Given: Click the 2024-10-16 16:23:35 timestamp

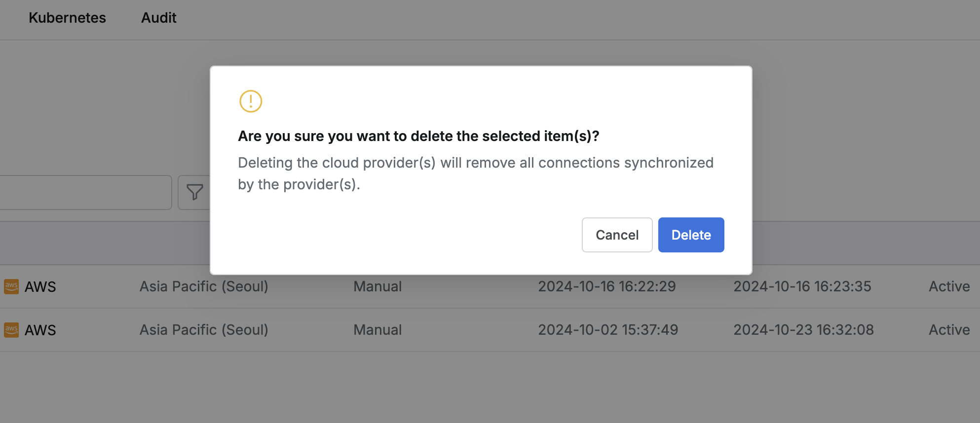Looking at the screenshot, I should point(802,286).
